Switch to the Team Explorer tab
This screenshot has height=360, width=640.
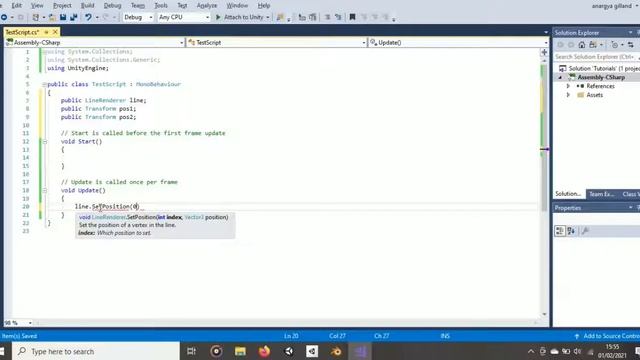602,194
